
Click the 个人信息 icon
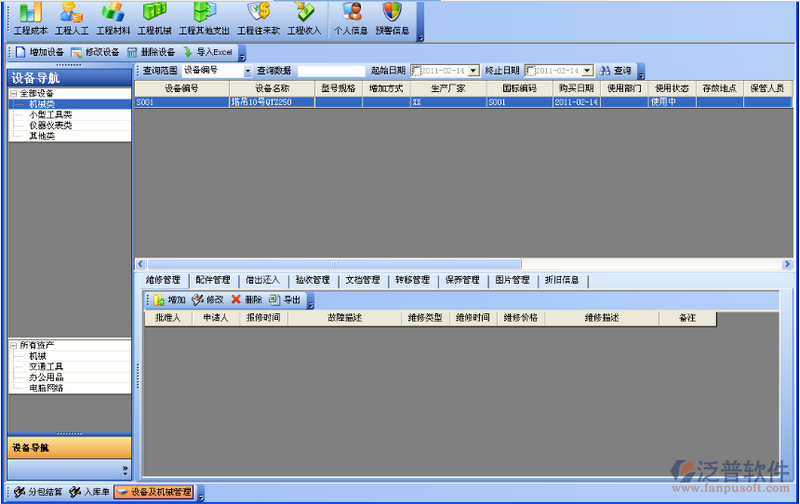click(x=351, y=19)
